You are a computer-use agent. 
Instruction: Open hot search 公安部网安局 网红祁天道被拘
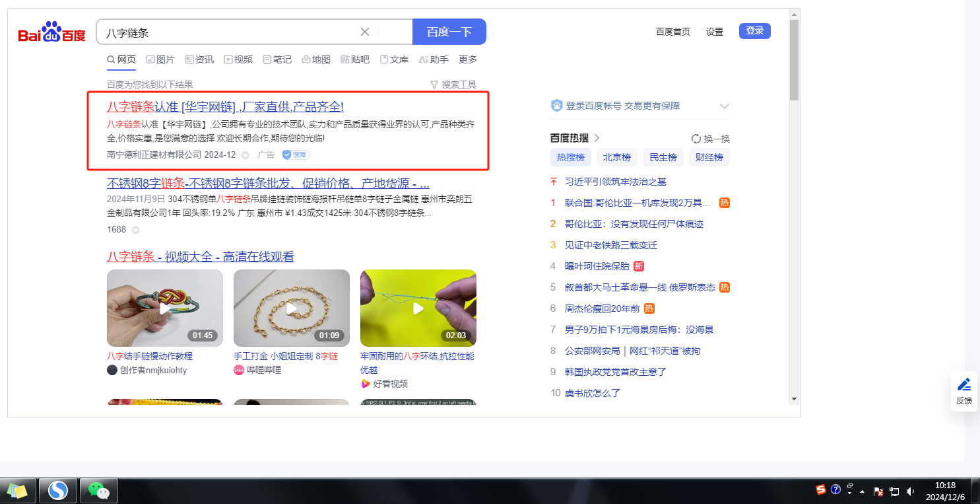tap(633, 351)
